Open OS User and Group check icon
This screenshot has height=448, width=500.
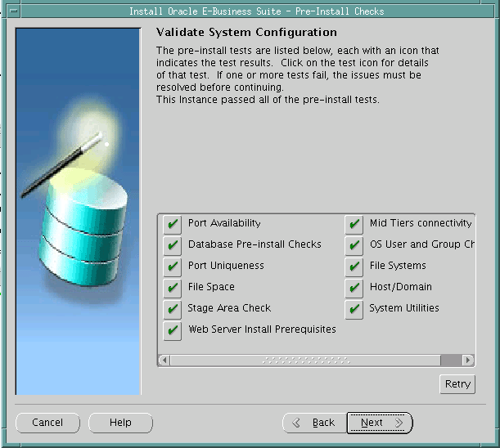[x=354, y=246]
